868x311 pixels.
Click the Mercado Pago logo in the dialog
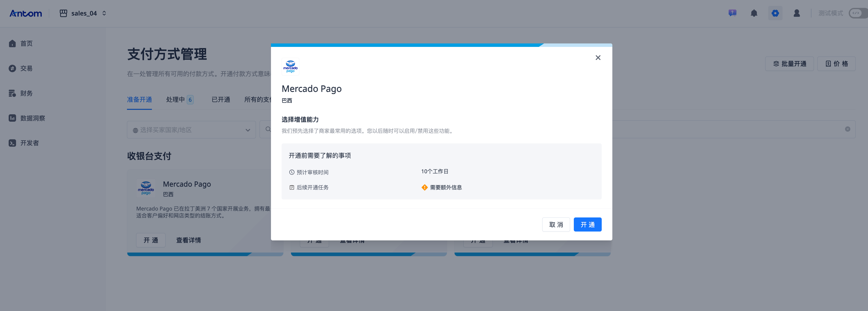pyautogui.click(x=290, y=66)
